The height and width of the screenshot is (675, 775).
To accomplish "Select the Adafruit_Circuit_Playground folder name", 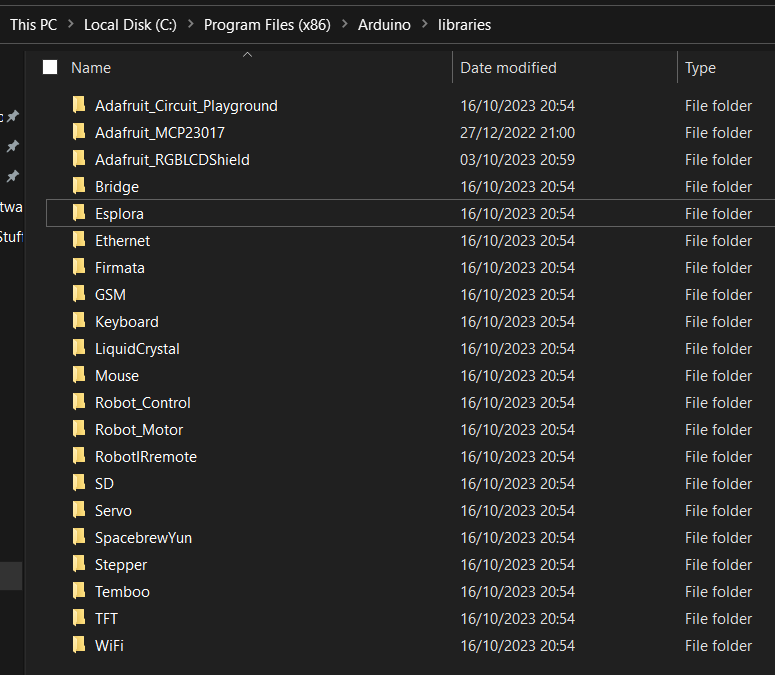I will coord(186,106).
